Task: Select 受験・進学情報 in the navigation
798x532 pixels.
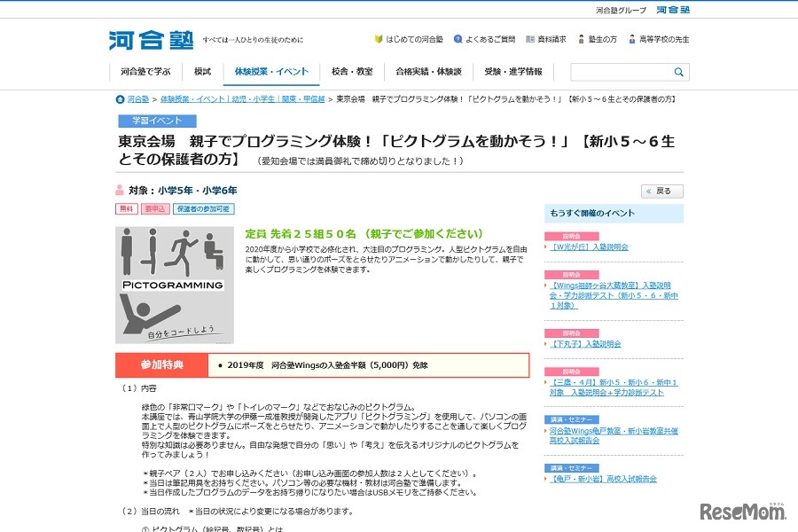Action: pyautogui.click(x=512, y=71)
